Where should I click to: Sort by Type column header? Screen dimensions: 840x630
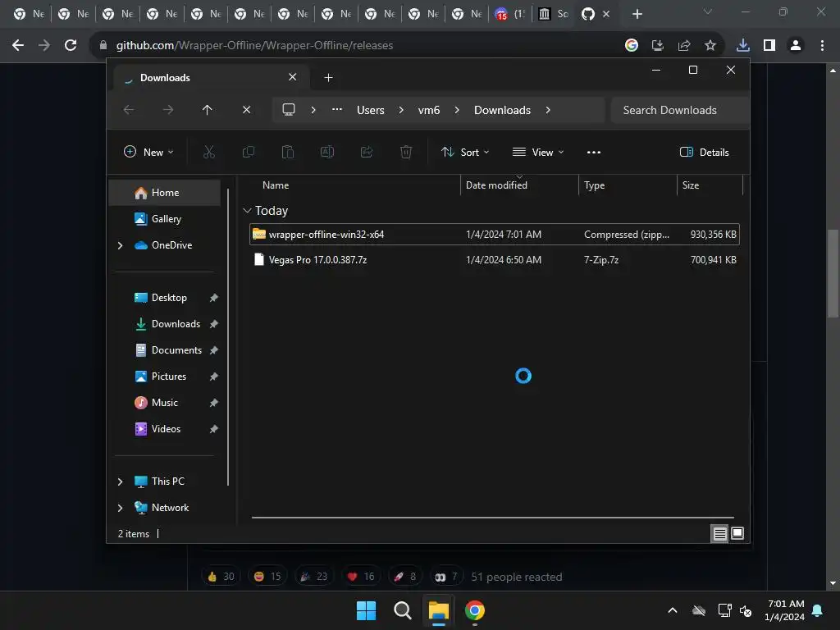tap(594, 185)
